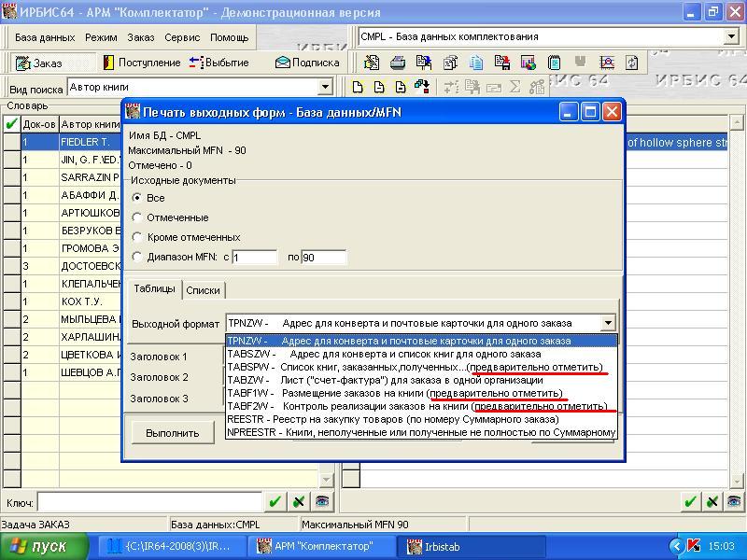Choose REESTR format in the dropdown list
The height and width of the screenshot is (560, 747).
[421, 419]
